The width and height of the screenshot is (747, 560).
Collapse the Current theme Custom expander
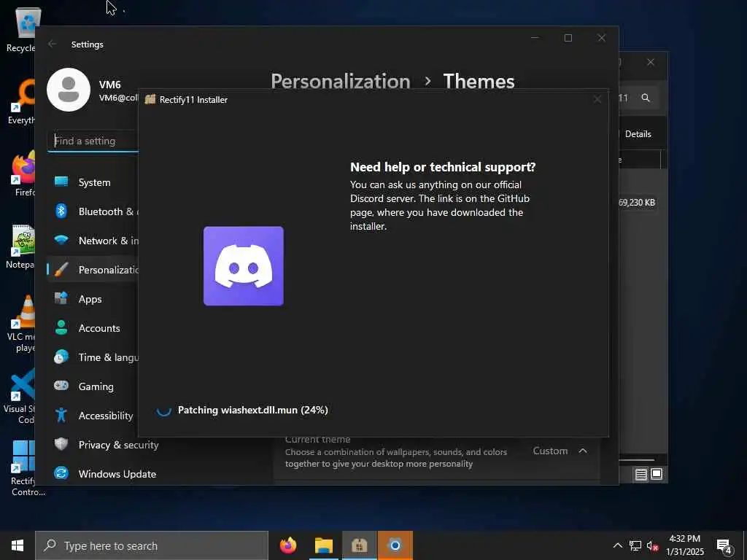coord(583,451)
